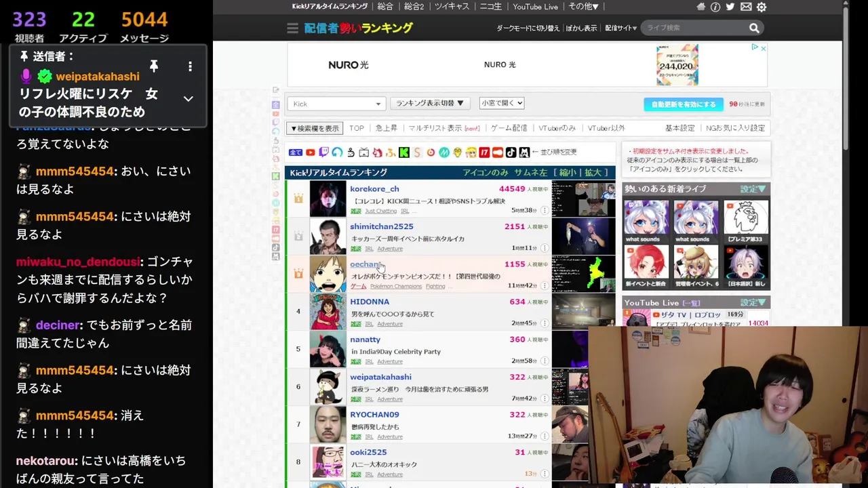Screen dimensions: 868x488
Task: Open the YouTube Live nav item
Action: coord(535,7)
